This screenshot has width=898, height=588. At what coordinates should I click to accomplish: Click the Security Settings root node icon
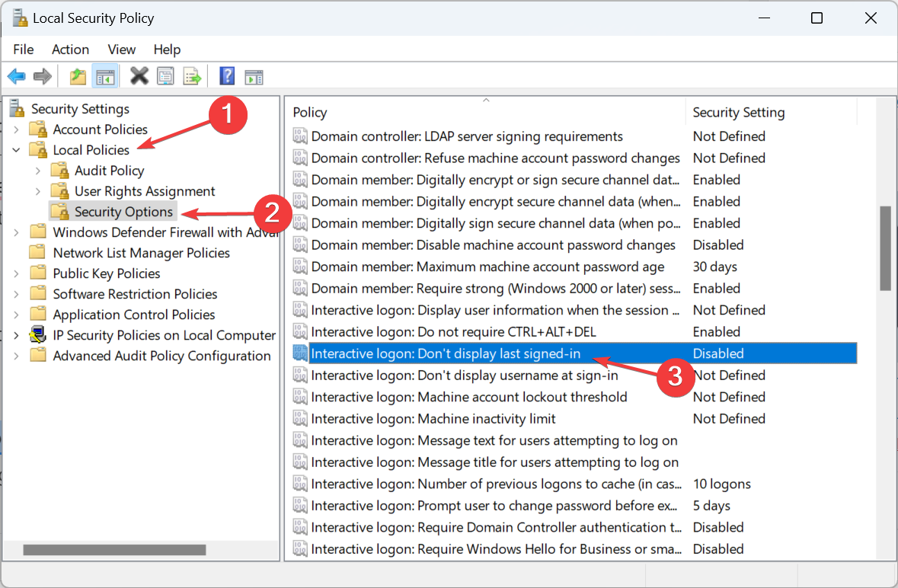click(18, 108)
